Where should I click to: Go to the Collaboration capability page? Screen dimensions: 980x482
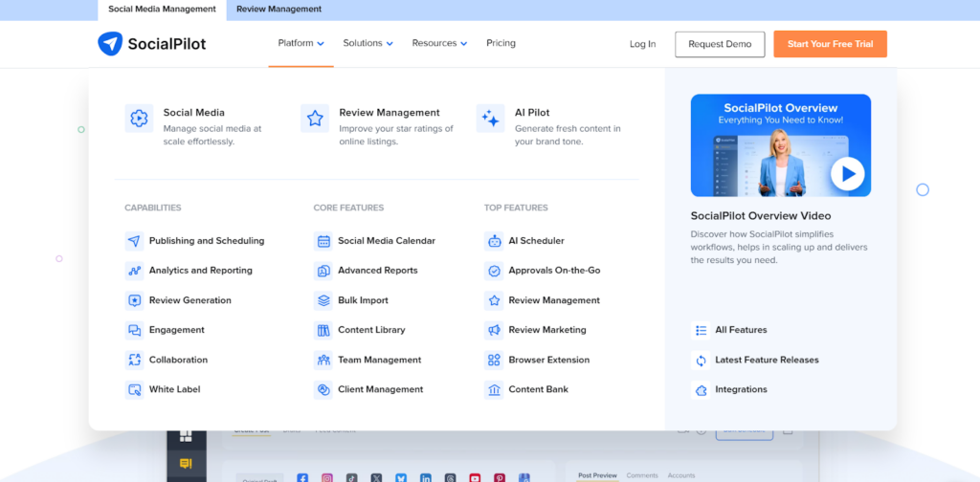pyautogui.click(x=178, y=360)
